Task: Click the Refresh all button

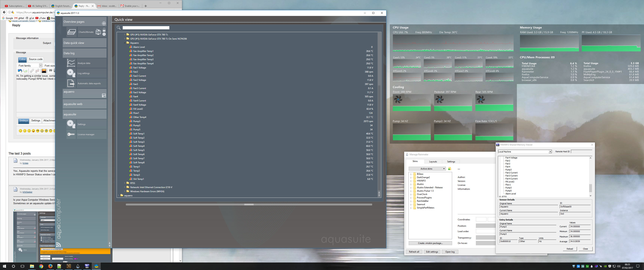Action: [x=414, y=252]
